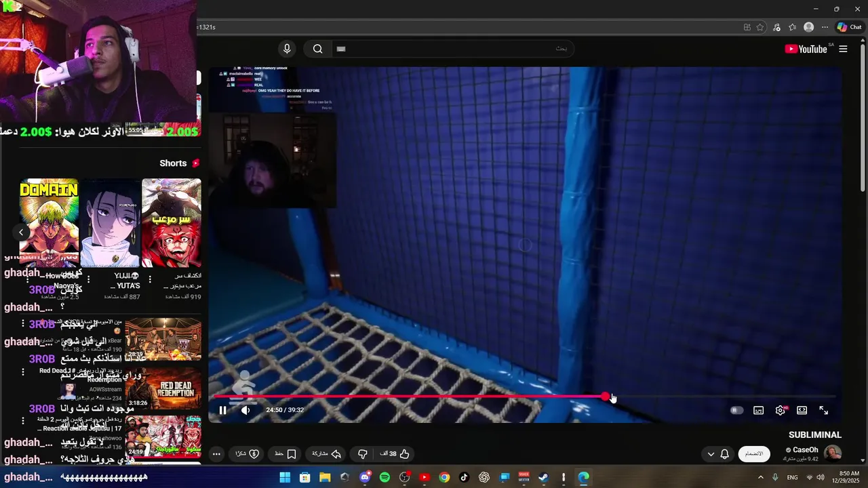Screen dimensions: 868x488
Task: Dislike the video with thumbs down
Action: [362, 454]
